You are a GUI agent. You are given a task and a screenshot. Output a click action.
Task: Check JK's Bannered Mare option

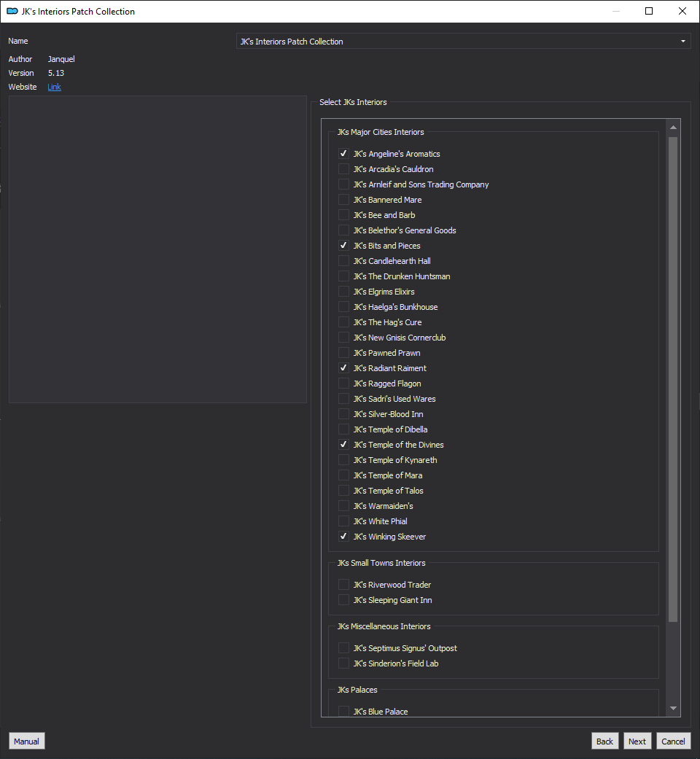pos(343,200)
